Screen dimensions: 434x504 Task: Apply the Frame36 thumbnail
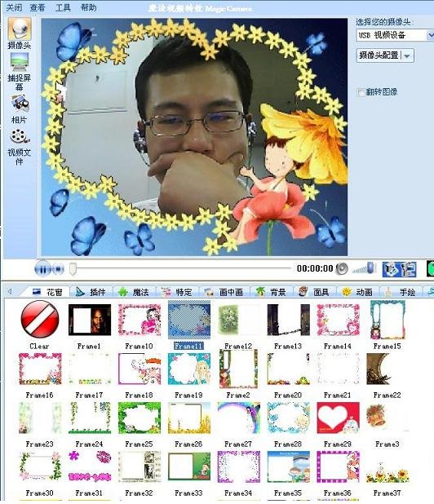(x=339, y=466)
